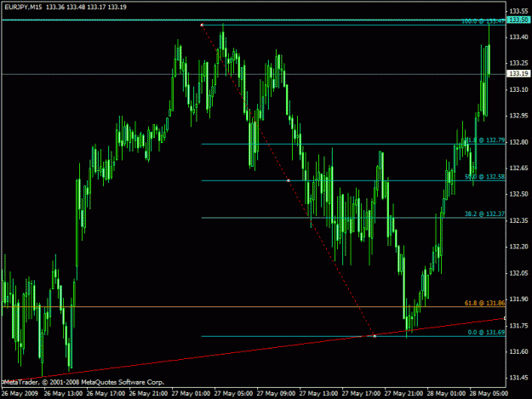Click the 132.80 price axis label

tap(518, 142)
